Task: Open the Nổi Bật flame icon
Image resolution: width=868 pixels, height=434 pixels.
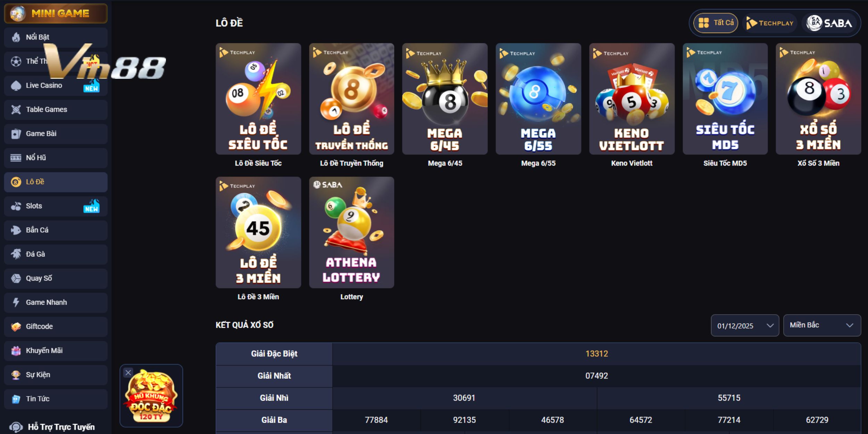Action: point(16,37)
